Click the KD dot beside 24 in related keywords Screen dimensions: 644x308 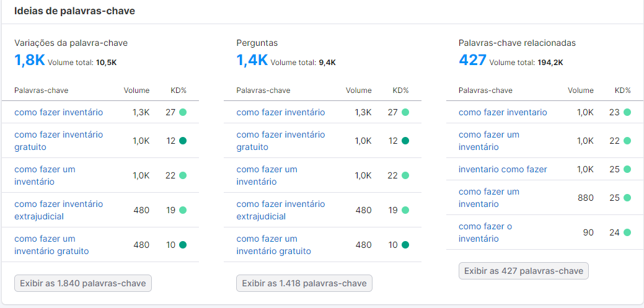point(627,232)
